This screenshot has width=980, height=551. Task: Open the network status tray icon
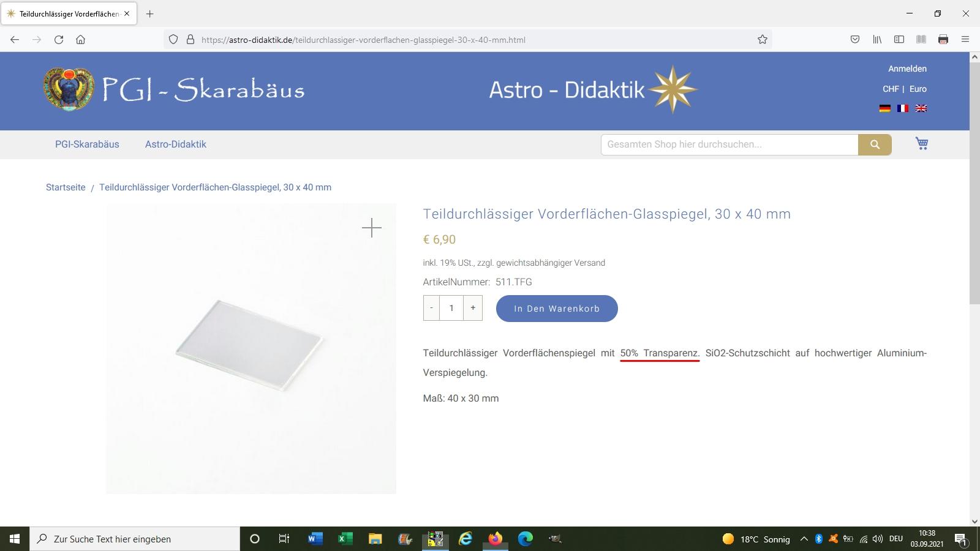point(863,539)
